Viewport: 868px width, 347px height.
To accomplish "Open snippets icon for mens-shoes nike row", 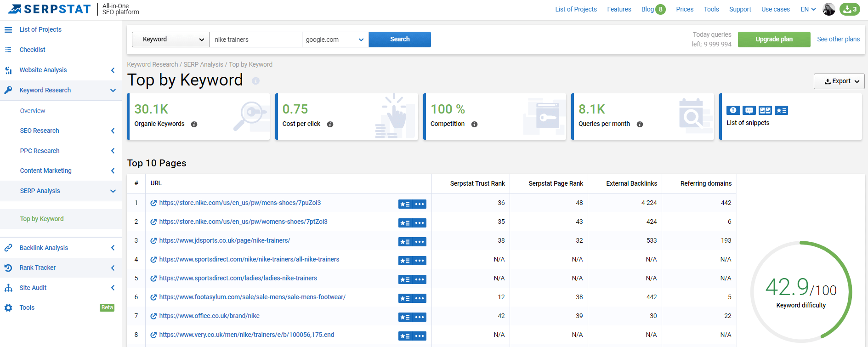I will pos(405,204).
